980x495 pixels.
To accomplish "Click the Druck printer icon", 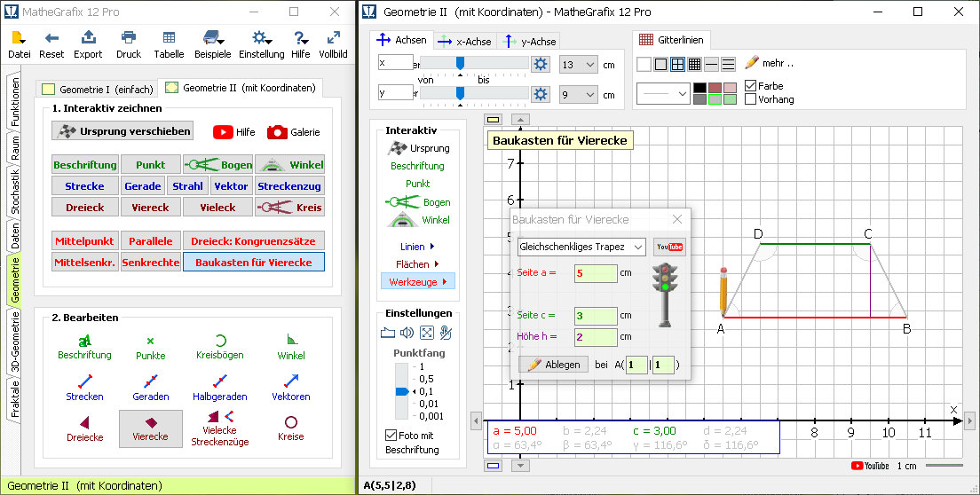I will tap(129, 38).
